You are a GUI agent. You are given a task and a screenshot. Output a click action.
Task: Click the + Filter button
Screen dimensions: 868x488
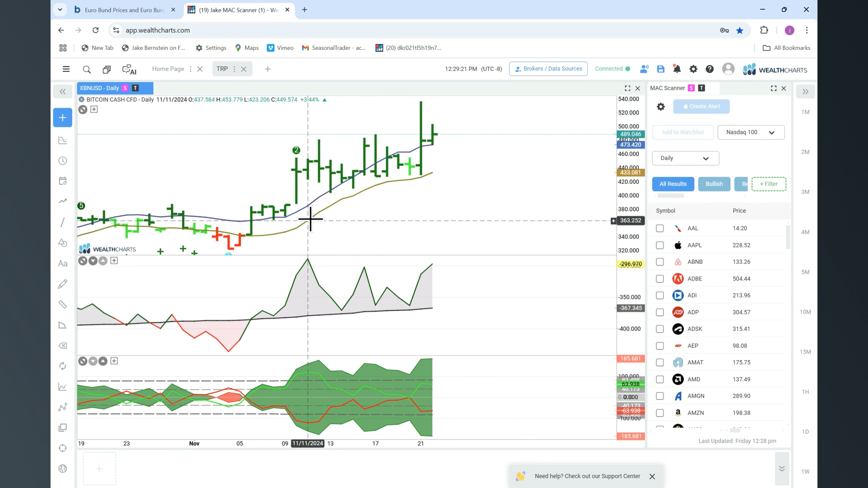coord(769,184)
